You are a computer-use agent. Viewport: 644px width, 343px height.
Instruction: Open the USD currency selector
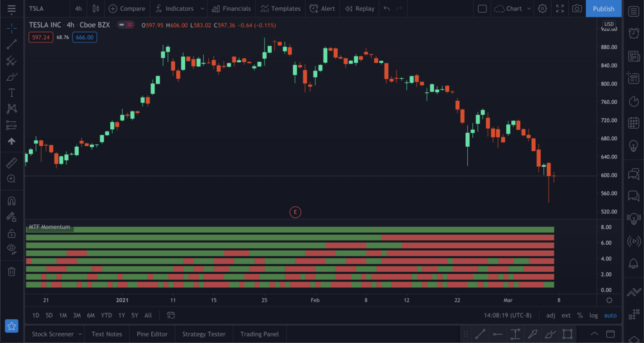(x=609, y=24)
